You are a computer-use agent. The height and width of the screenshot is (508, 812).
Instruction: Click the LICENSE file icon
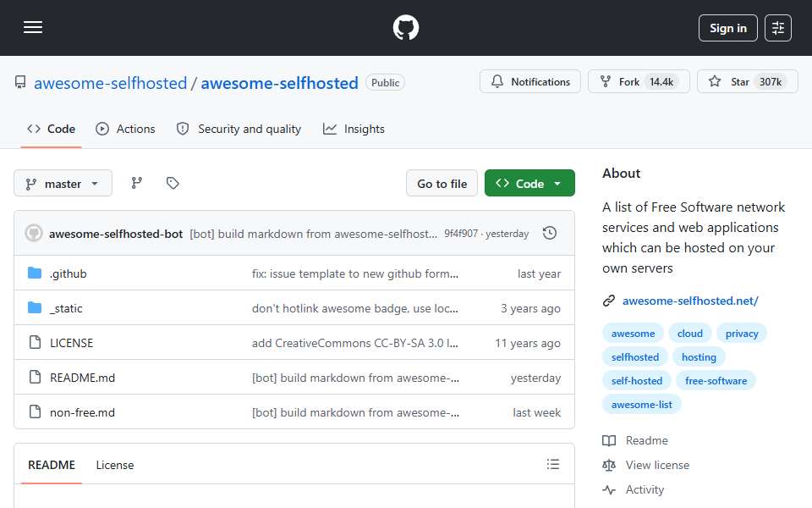[35, 342]
